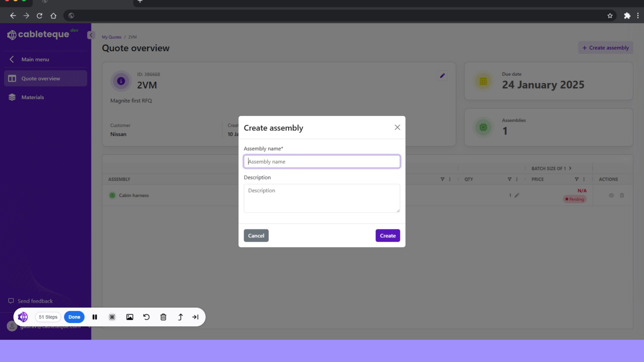Viewport: 644px width, 362px height.
Task: Click the calendar icon beside the due date
Action: pyautogui.click(x=483, y=81)
